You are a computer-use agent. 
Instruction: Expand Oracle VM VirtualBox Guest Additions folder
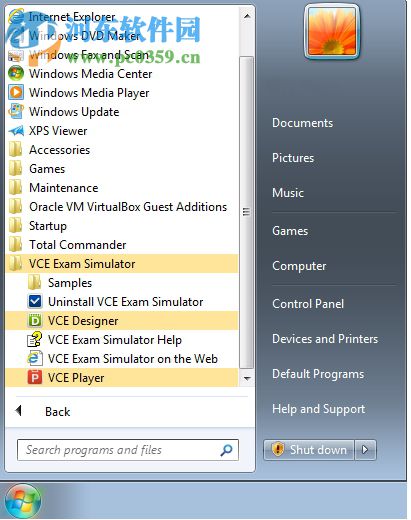pyautogui.click(x=122, y=206)
